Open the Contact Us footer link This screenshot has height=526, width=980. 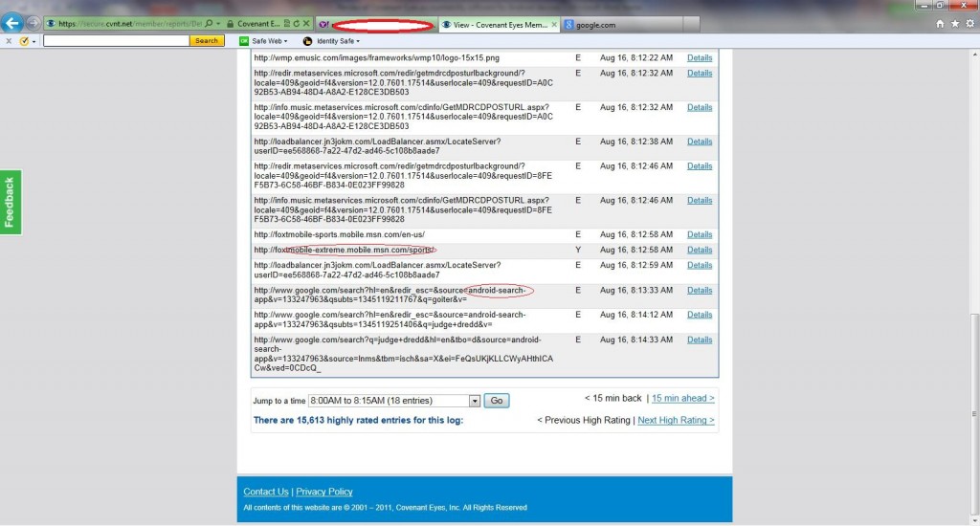[266, 492]
